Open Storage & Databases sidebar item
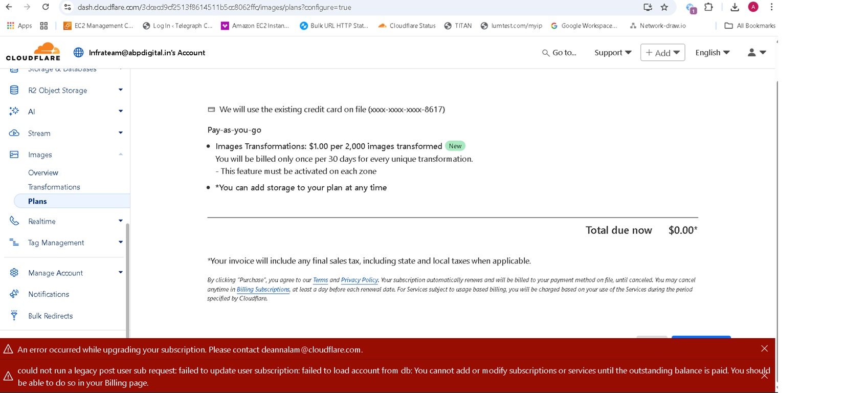The height and width of the screenshot is (393, 868). click(62, 69)
